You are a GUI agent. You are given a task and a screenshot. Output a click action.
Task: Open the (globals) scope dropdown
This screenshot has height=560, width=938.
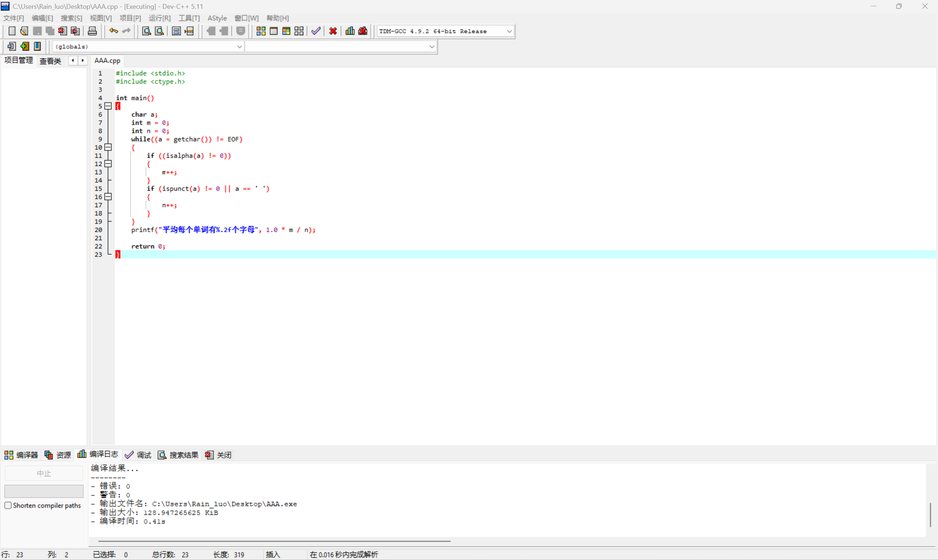239,47
